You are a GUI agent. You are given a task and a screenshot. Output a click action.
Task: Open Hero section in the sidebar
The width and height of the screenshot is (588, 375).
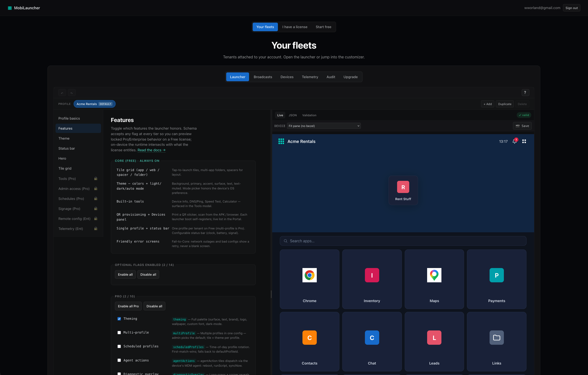pos(78,158)
